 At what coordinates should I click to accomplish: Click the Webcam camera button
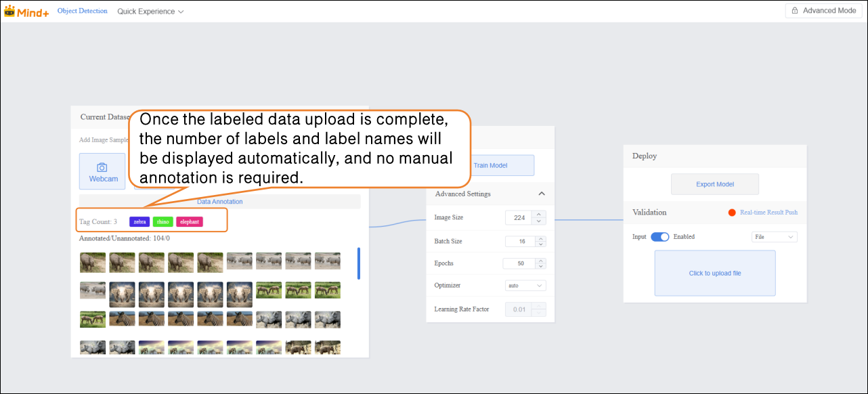102,171
